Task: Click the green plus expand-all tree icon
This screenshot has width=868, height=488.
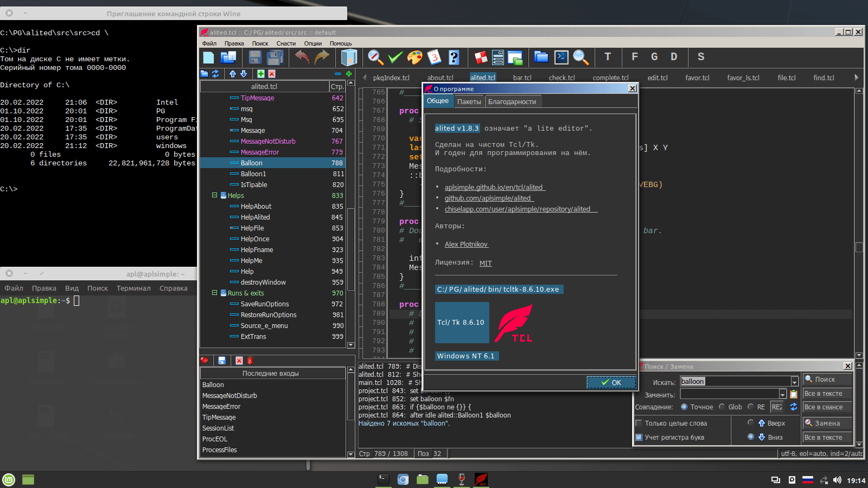Action: (x=349, y=74)
